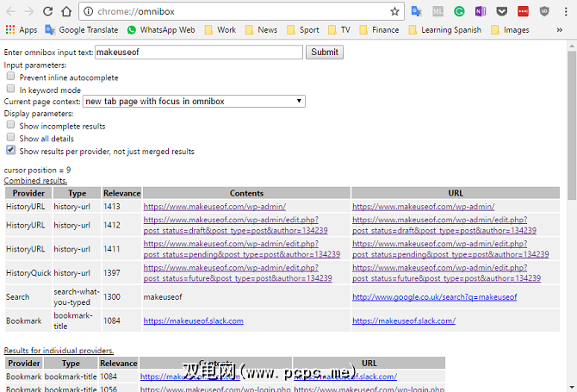Show more bookmarks chevron
577x392 pixels.
[x=560, y=30]
